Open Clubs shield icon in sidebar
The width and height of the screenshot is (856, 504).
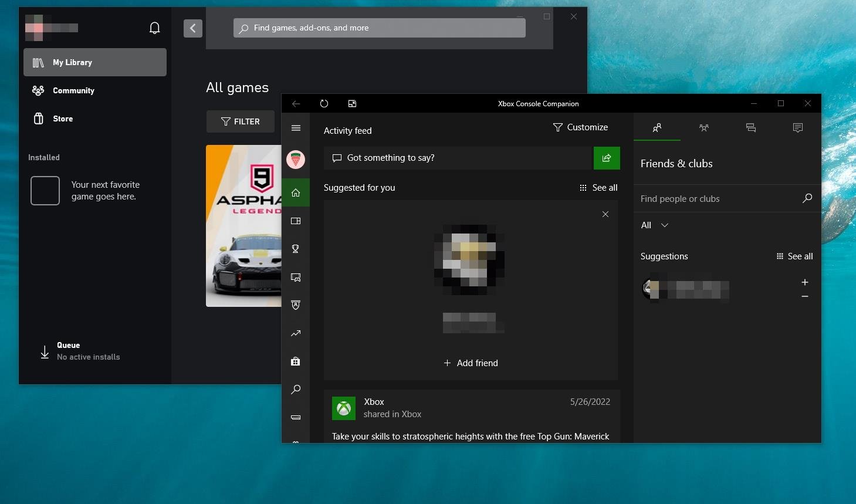point(296,305)
